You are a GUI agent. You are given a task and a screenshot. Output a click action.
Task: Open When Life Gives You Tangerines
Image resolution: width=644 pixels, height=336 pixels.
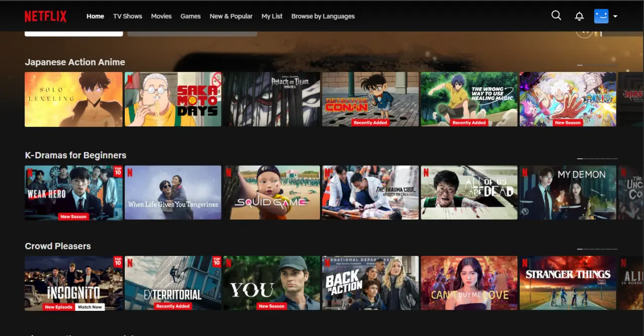click(x=173, y=192)
